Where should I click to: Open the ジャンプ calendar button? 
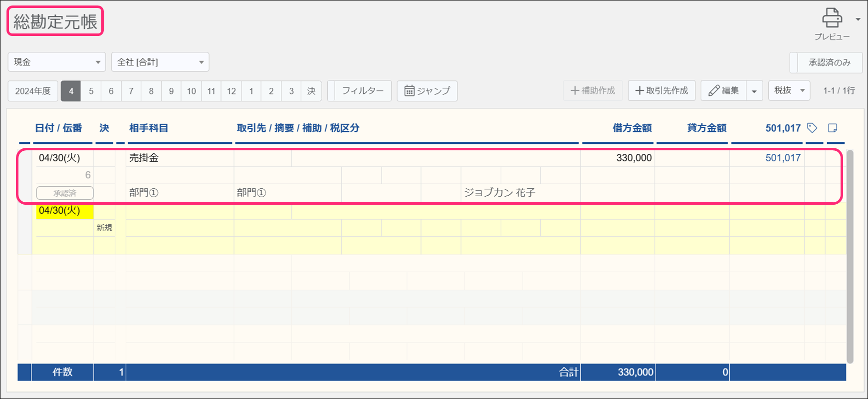click(427, 91)
